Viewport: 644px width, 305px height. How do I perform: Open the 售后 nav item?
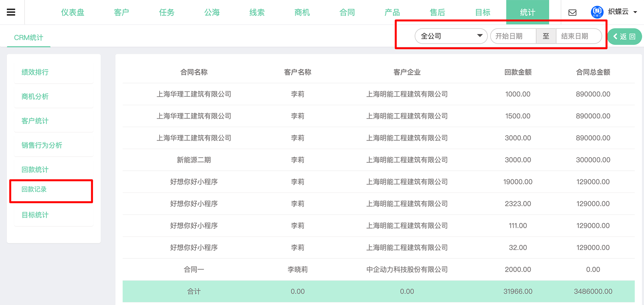[437, 13]
